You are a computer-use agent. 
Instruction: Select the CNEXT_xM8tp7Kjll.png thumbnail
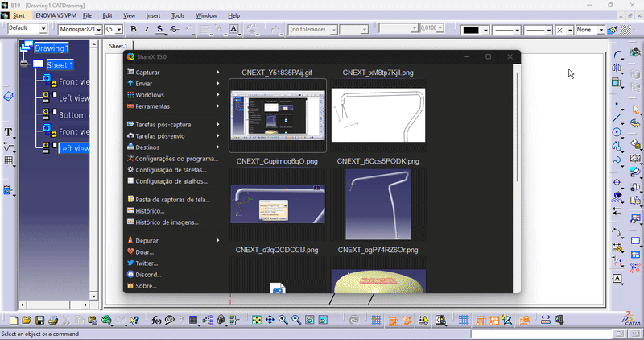pos(378,115)
